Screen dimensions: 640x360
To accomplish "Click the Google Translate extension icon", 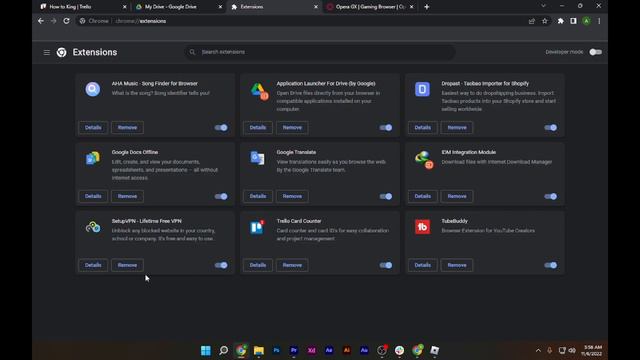I will point(258,158).
